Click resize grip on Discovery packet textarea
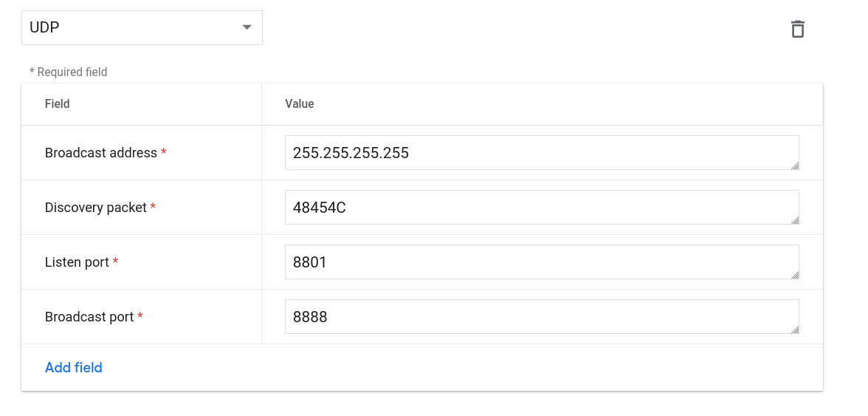Viewport: 868px width, 416px height. 794,220
